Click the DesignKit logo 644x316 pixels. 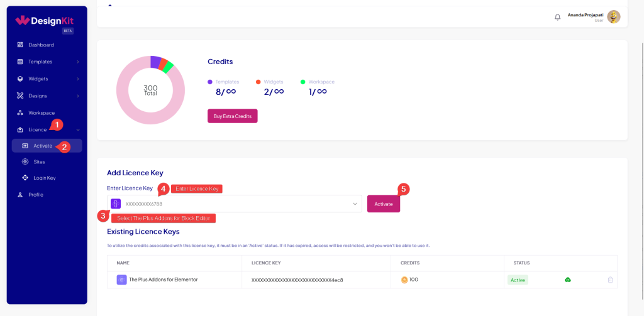[x=45, y=20]
